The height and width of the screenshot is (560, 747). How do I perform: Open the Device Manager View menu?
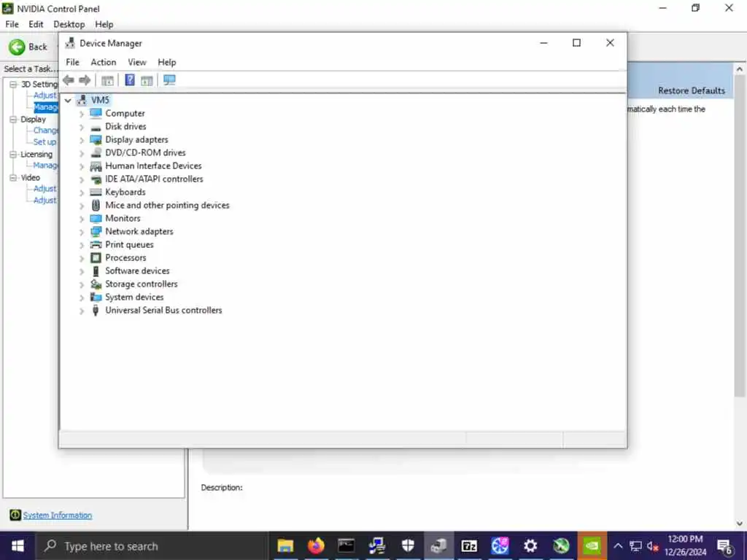click(x=136, y=62)
